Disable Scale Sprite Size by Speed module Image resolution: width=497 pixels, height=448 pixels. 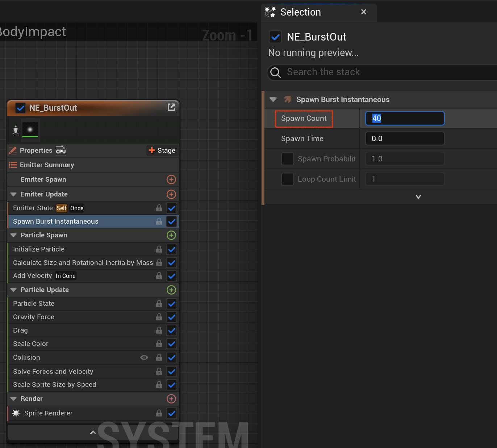(x=172, y=385)
